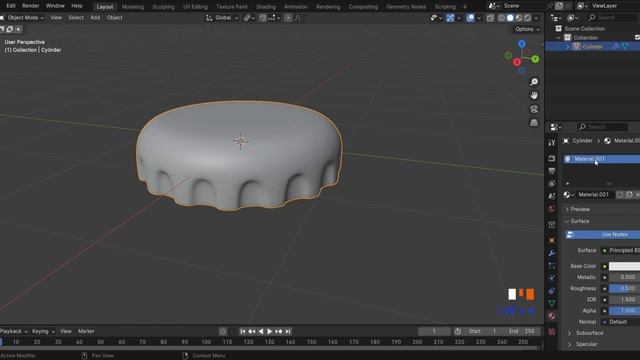This screenshot has width=640, height=360.
Task: Play animation forward
Action: (269, 331)
